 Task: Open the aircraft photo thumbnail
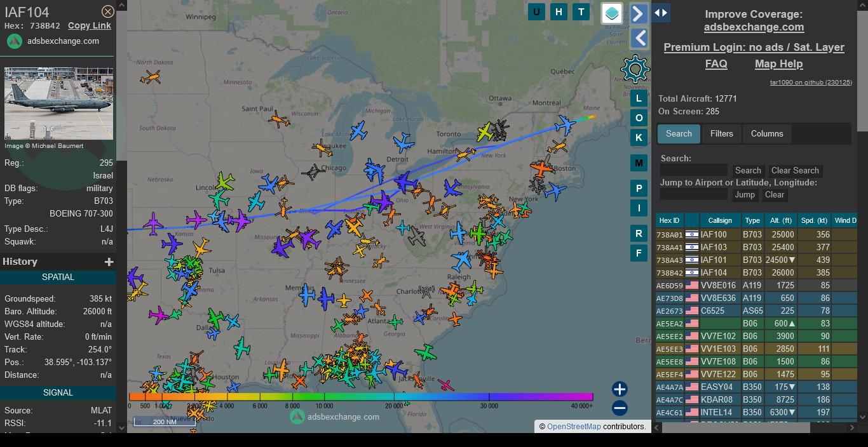(58, 103)
